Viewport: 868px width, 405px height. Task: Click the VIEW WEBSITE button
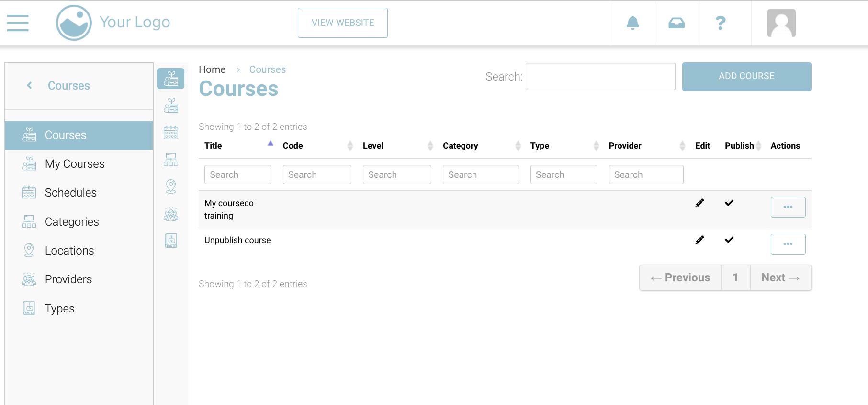342,23
